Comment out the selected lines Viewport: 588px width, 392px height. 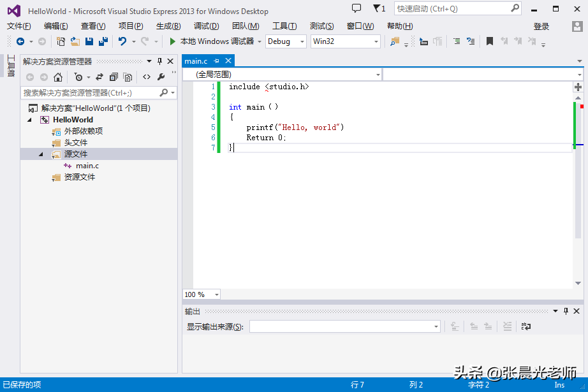click(457, 41)
